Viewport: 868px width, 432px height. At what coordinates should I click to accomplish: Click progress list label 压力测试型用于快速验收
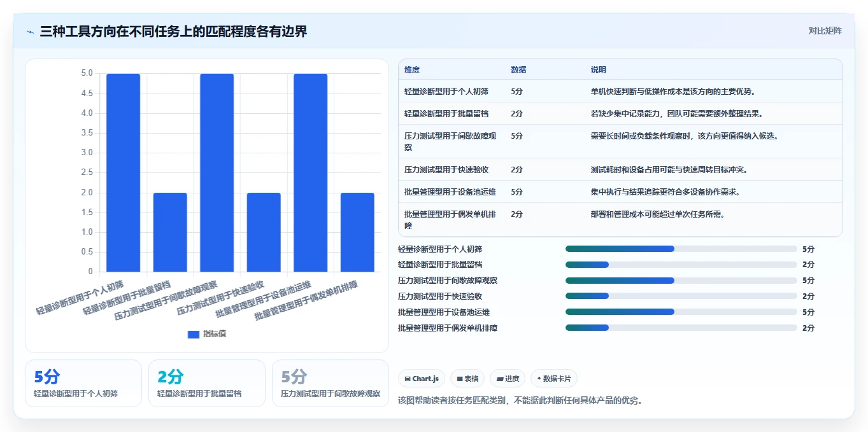coord(440,296)
